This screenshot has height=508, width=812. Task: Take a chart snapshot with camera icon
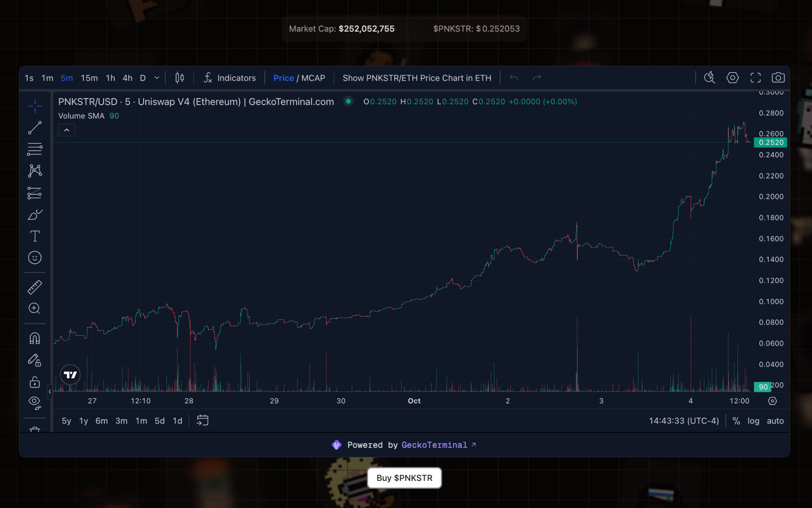coord(778,78)
